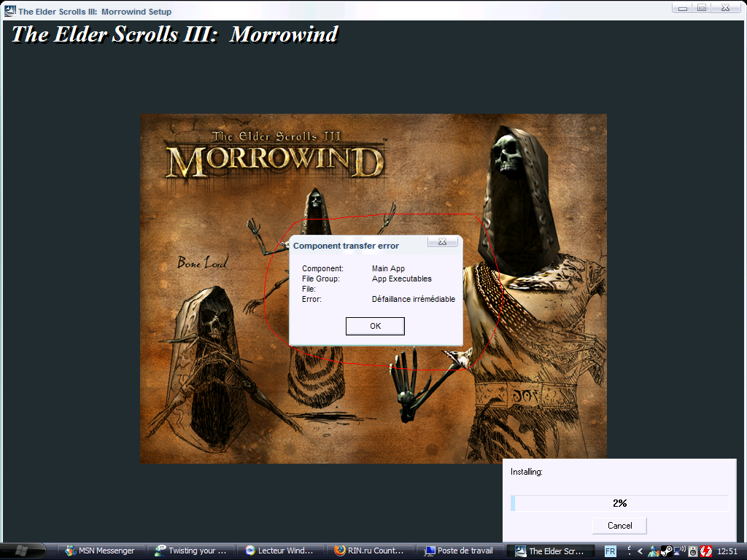
Task: Expand hidden system tray icons
Action: tap(640, 551)
